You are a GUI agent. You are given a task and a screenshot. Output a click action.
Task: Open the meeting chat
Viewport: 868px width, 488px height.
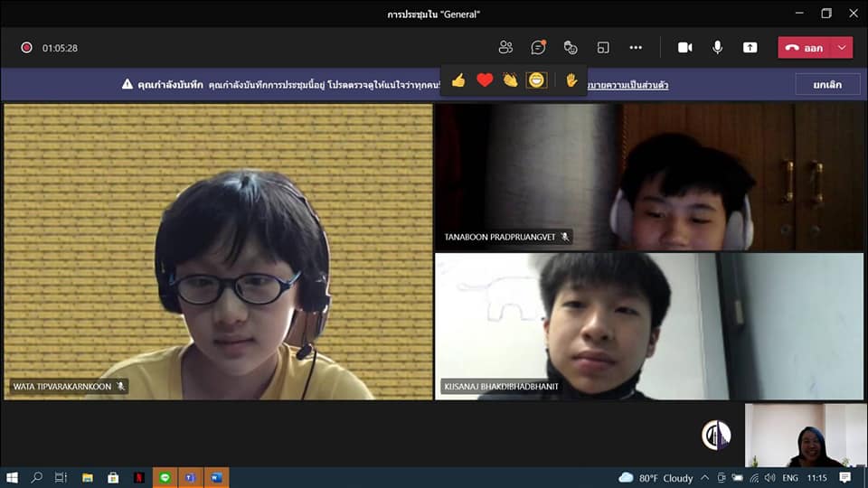click(x=538, y=48)
